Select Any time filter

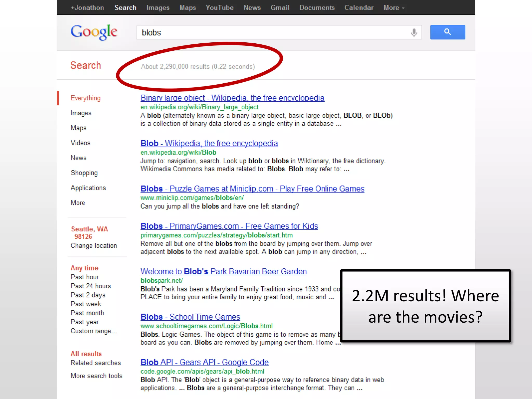[x=84, y=268]
